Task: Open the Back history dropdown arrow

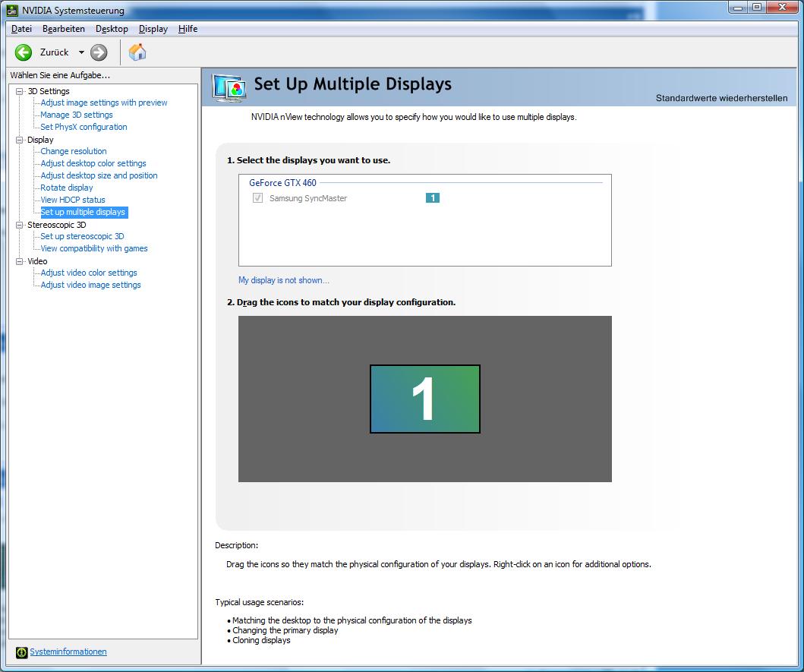Action: click(81, 52)
